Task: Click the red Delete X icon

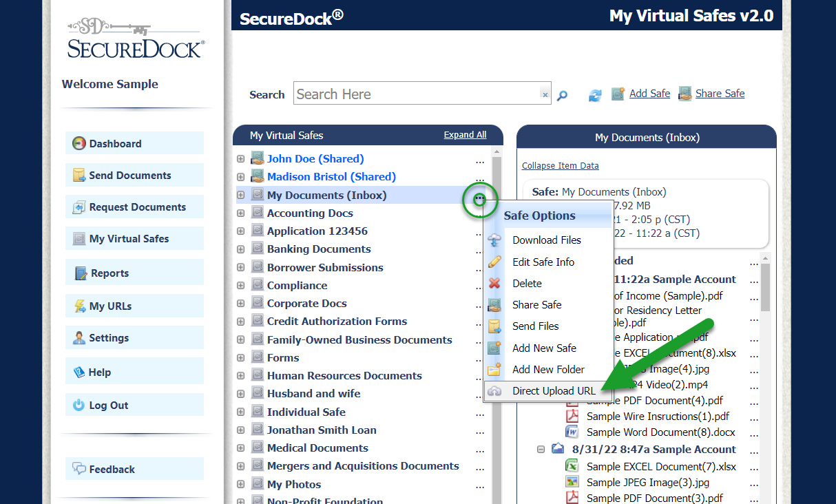Action: pos(494,283)
